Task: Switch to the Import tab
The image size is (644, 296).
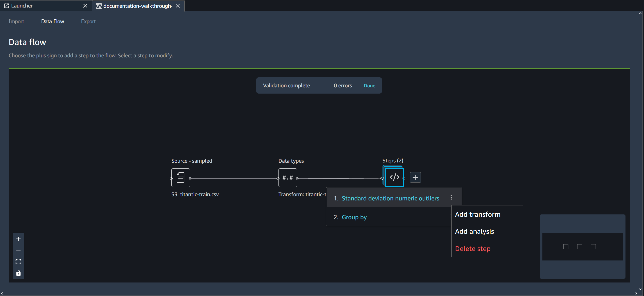Action: point(17,21)
